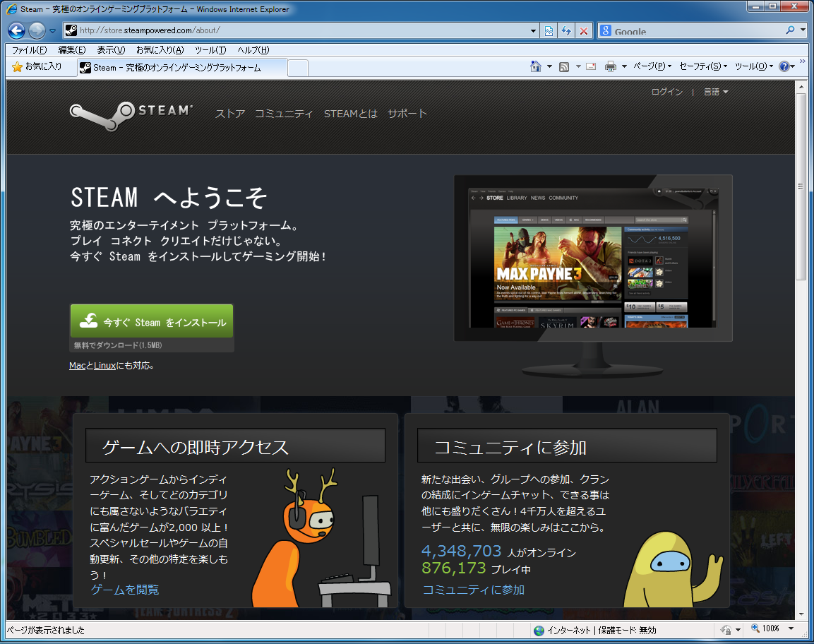The height and width of the screenshot is (644, 814).
Task: Go to the ストア store link
Action: [x=230, y=113]
